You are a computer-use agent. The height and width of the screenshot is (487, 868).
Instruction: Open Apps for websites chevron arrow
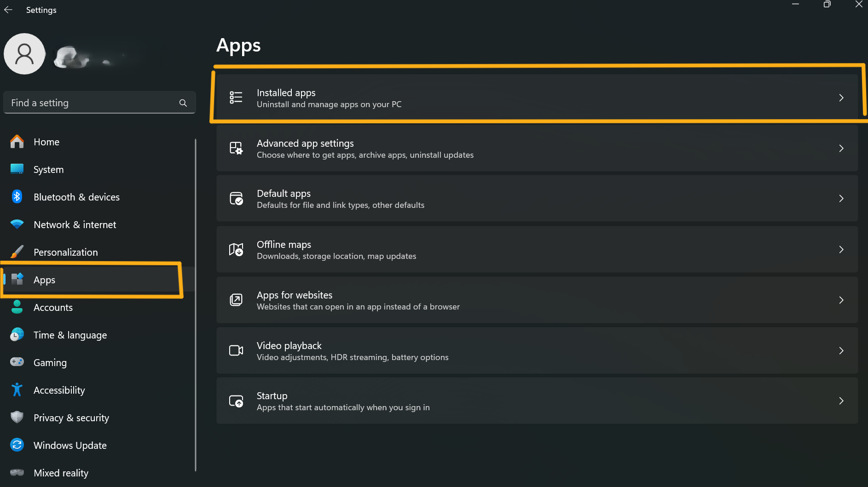click(841, 300)
